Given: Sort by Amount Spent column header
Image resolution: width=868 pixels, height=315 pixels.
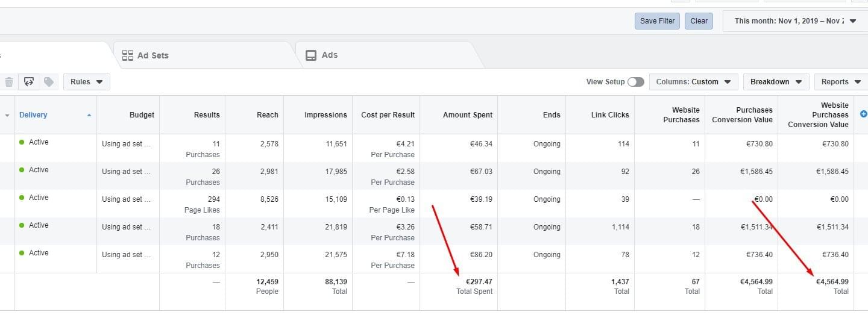Looking at the screenshot, I should 467,115.
